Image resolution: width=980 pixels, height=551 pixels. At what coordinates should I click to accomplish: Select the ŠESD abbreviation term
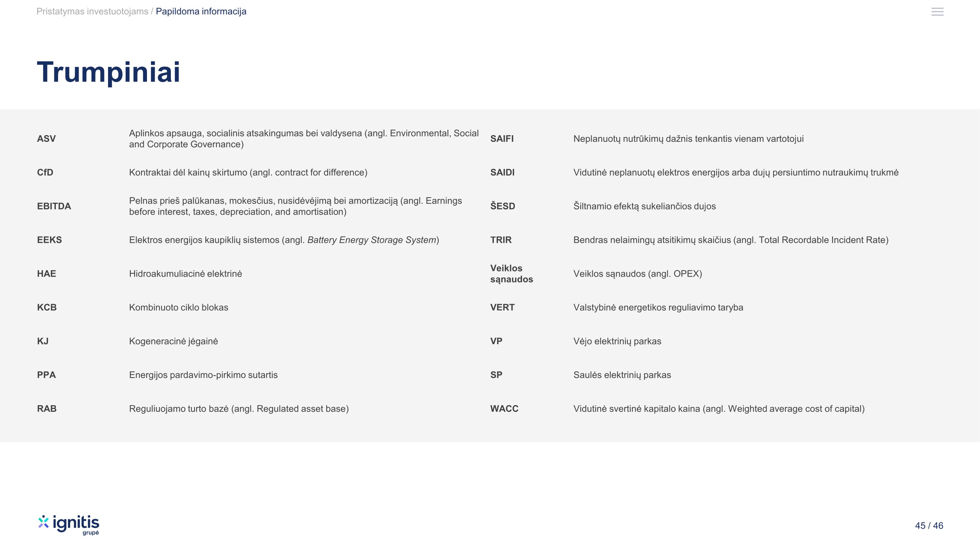503,206
